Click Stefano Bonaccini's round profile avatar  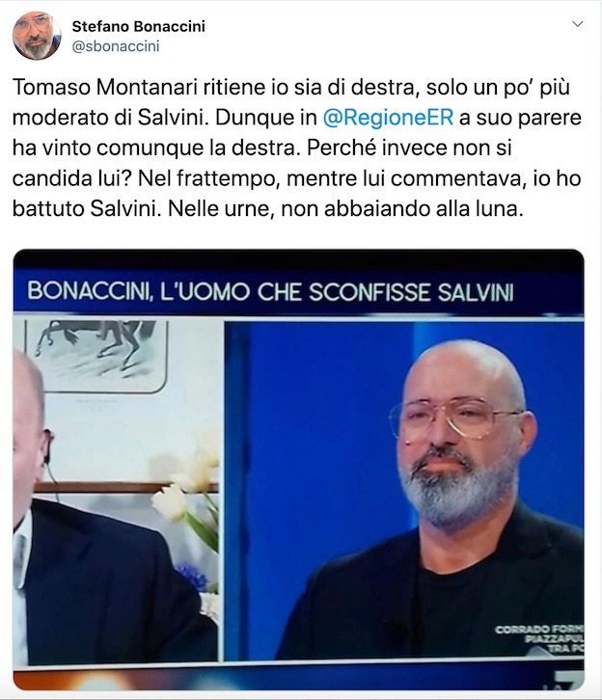(x=37, y=36)
